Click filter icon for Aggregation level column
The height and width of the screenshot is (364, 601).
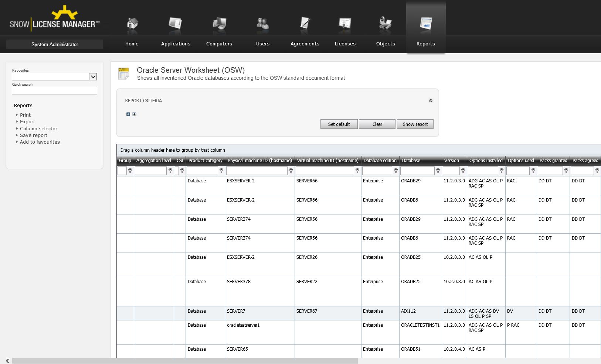170,171
